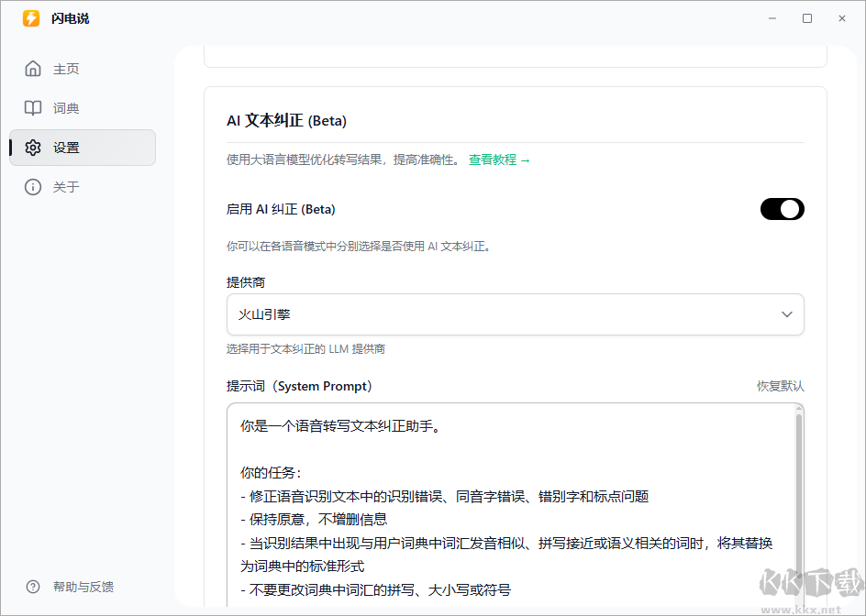Select 关于 in the navigation menu
This screenshot has width=866, height=616.
click(x=65, y=186)
